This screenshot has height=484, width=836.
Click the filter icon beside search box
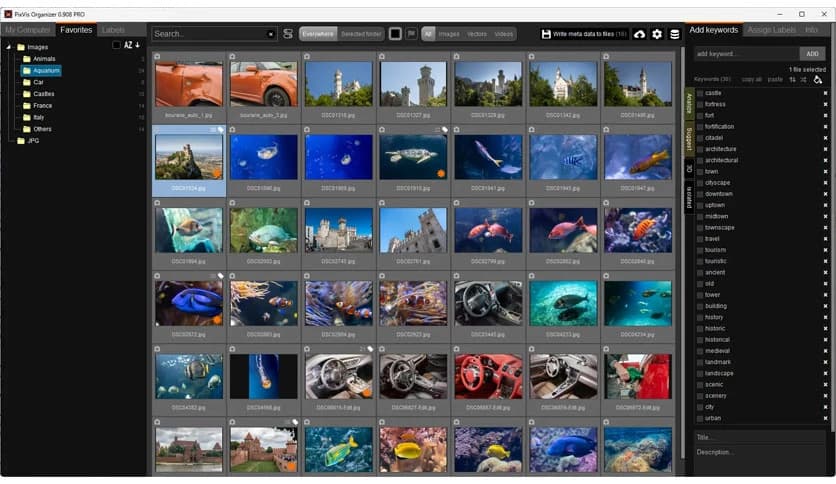[x=288, y=34]
